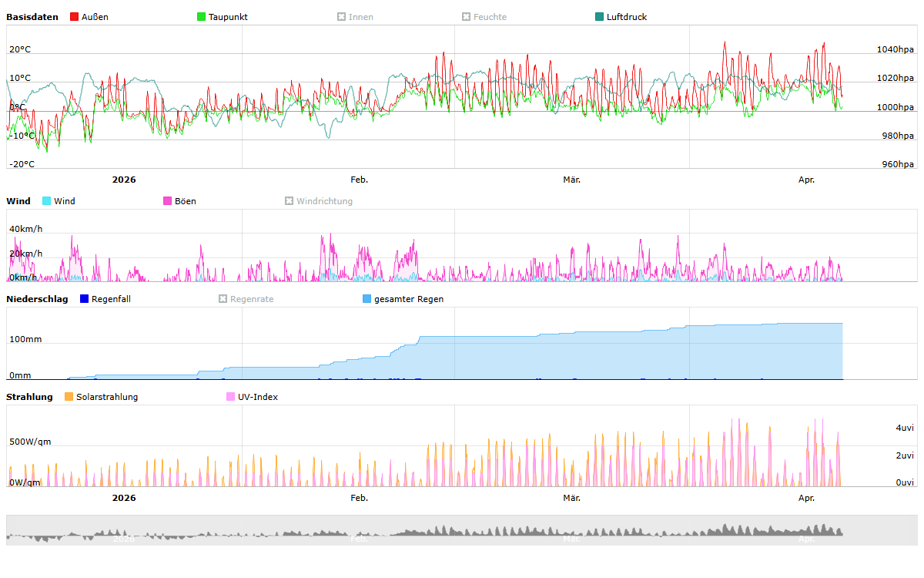Toggle the dark blue Regenfall series

point(105,299)
